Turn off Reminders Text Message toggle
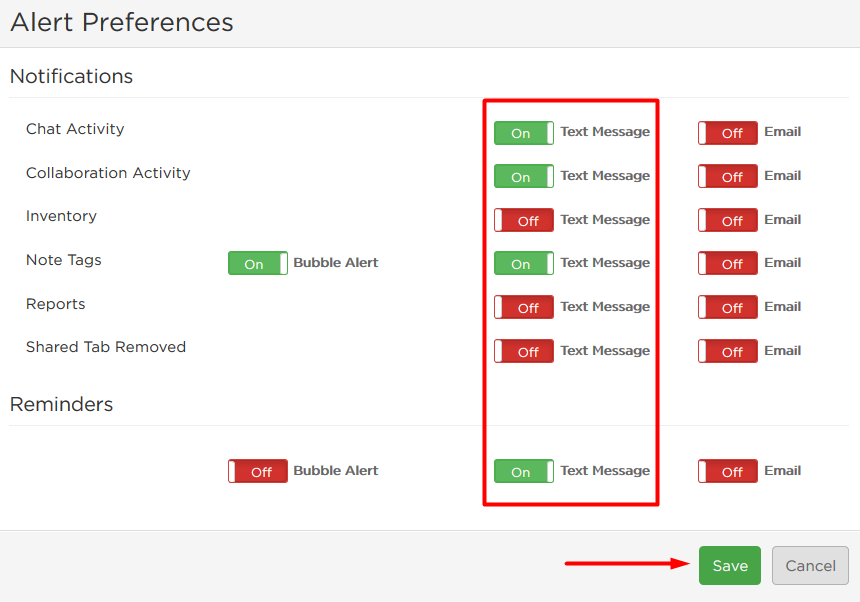 pos(524,471)
